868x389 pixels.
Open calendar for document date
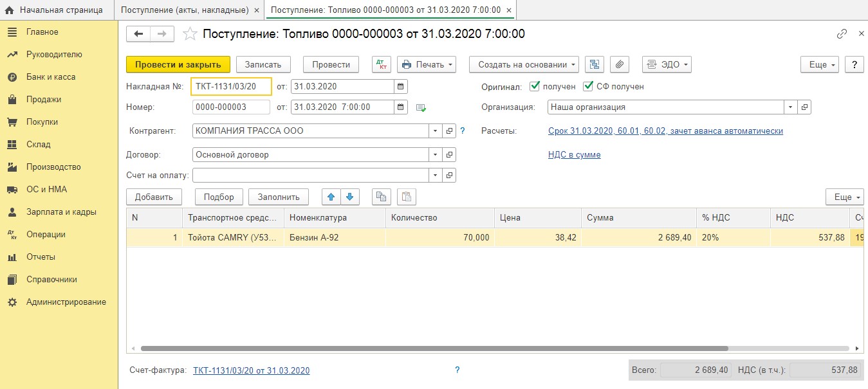[400, 107]
